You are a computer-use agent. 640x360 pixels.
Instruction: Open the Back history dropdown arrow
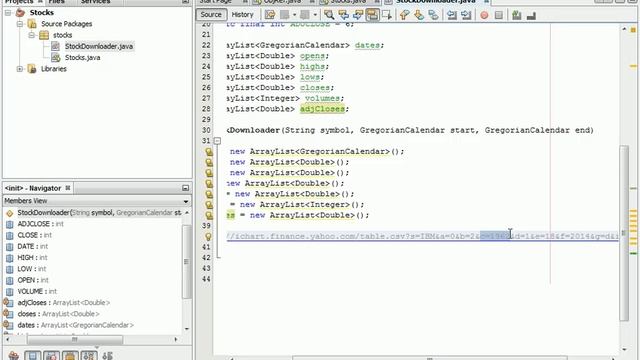pyautogui.click(x=294, y=15)
